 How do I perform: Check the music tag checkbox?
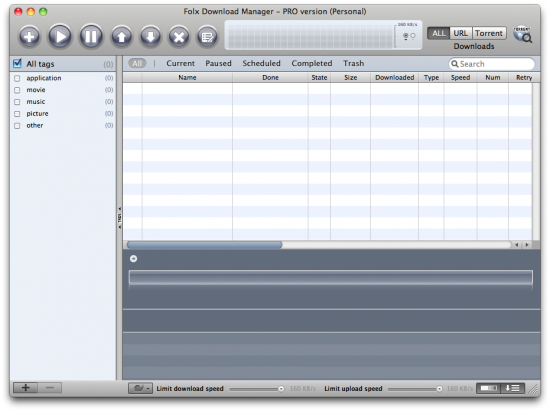click(17, 102)
